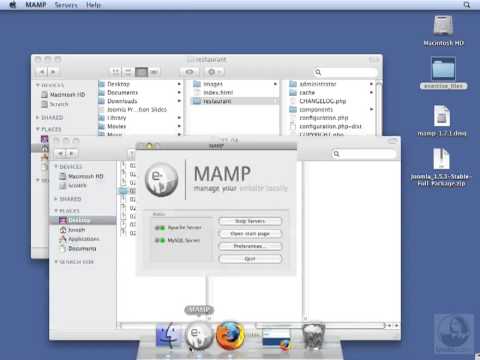Select Desktop in front Finder sidebar
480x360 pixels.
point(83,220)
